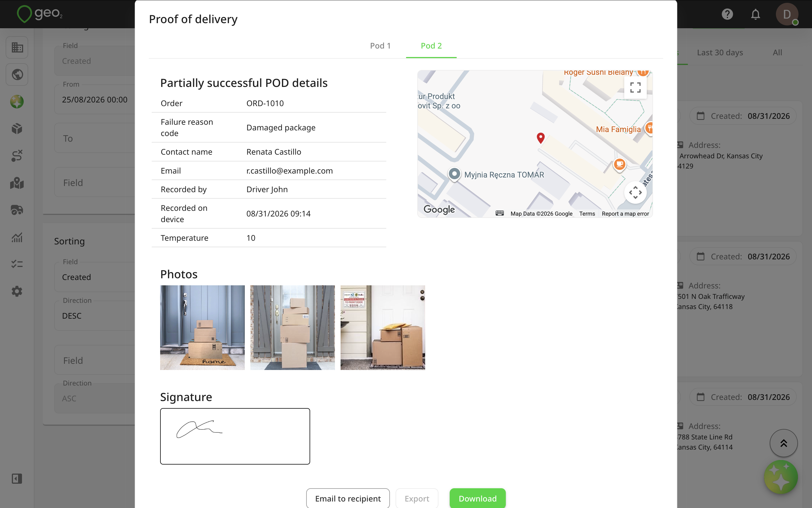Open the globe sidebar icon
This screenshot has width=812, height=508.
17,75
